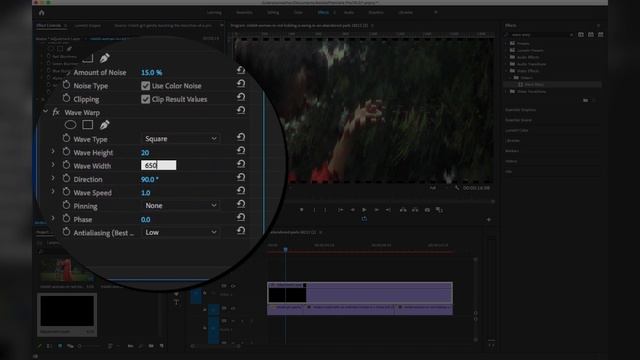Image resolution: width=640 pixels, height=360 pixels.
Task: Reset the Noise Type parameter
Action: tap(241, 84)
